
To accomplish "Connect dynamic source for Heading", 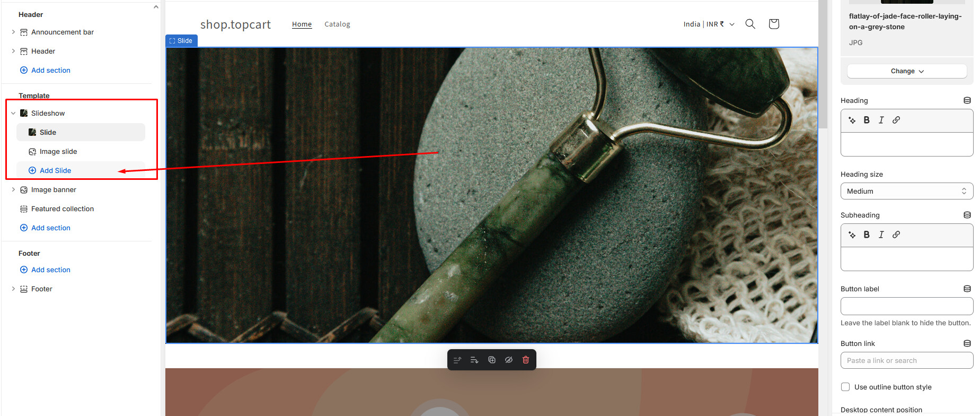I will coord(967,101).
